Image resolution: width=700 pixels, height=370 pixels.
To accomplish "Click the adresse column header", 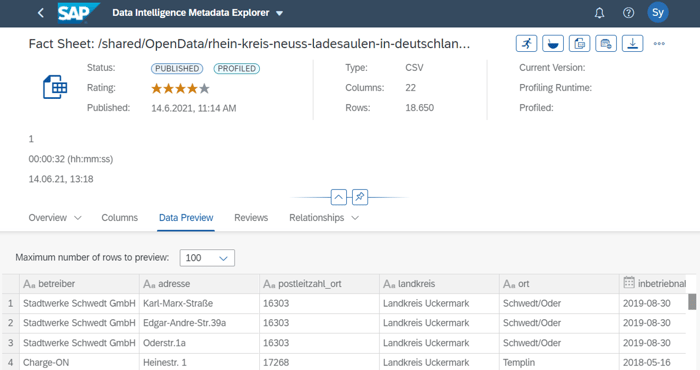I will [x=199, y=284].
